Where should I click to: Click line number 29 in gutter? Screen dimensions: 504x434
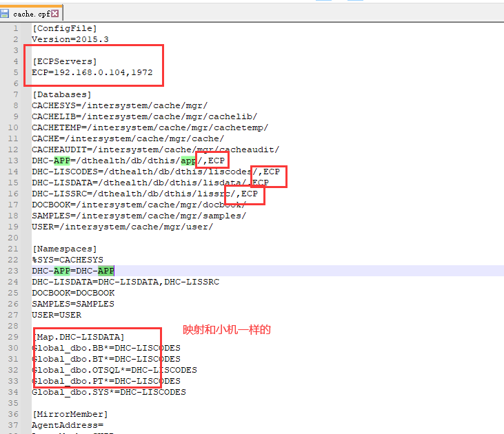13,337
